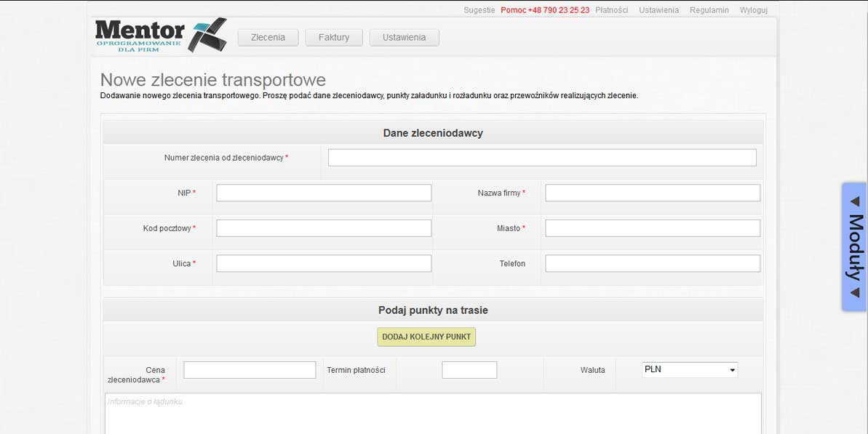
Task: Open the Zlecenia tab
Action: 268,37
